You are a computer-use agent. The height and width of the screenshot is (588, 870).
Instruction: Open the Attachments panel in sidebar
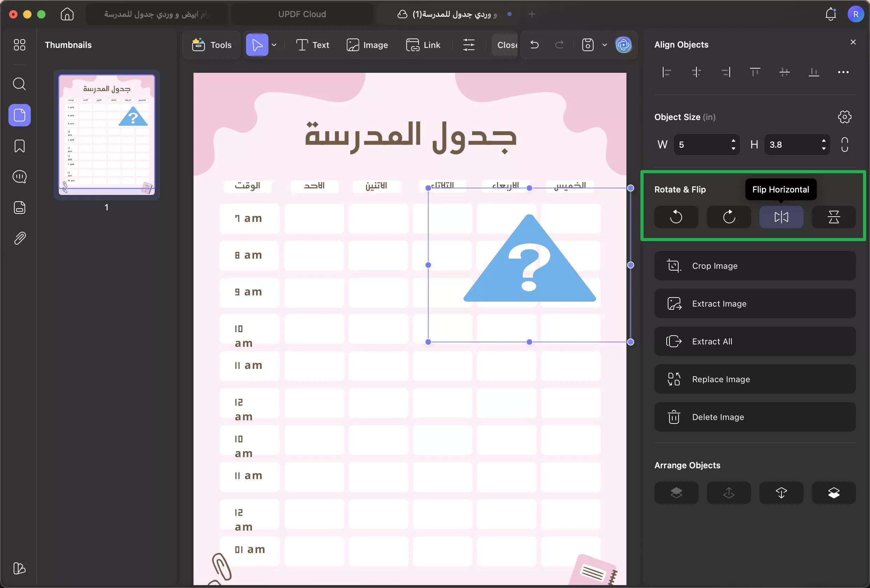pyautogui.click(x=20, y=238)
